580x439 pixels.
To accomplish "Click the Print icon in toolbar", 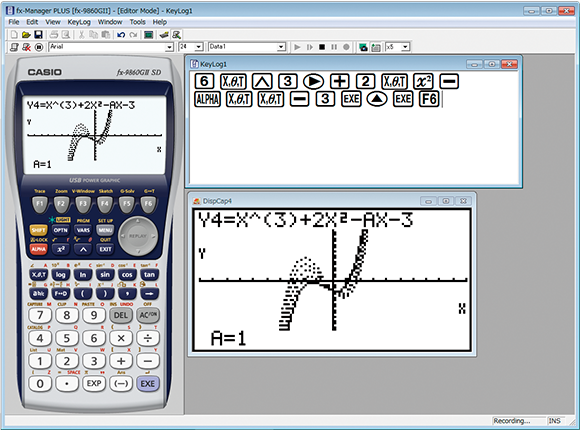I will [x=54, y=35].
